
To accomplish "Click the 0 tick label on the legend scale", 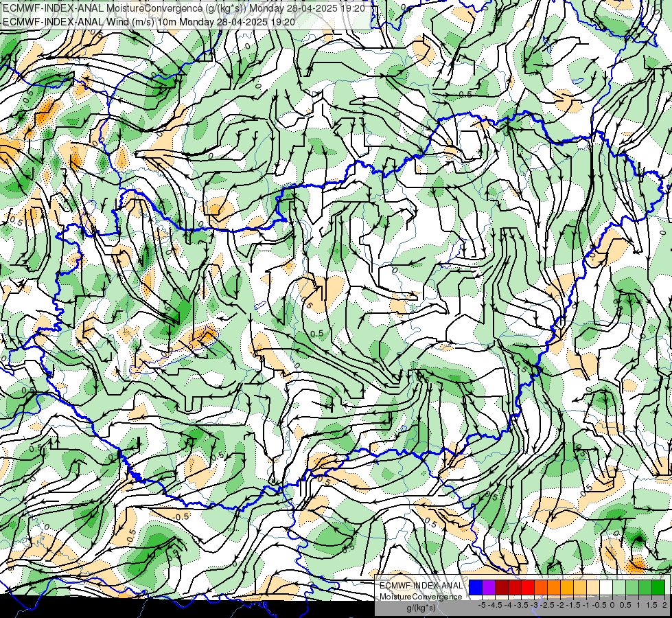I will [x=612, y=605].
